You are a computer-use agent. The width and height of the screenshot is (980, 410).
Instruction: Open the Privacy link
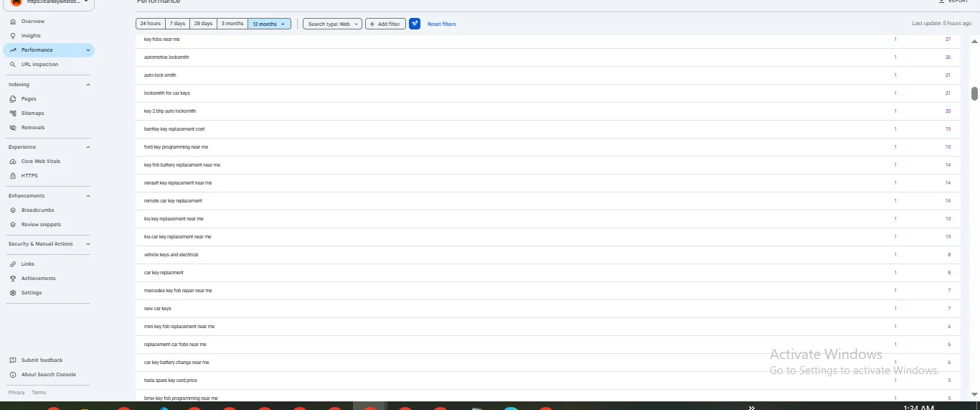17,393
